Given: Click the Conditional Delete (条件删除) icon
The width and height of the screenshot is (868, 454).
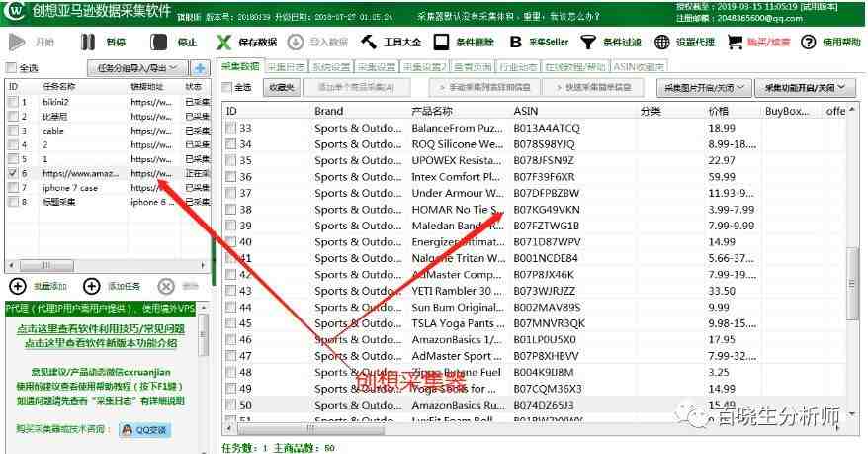Looking at the screenshot, I should [x=441, y=43].
